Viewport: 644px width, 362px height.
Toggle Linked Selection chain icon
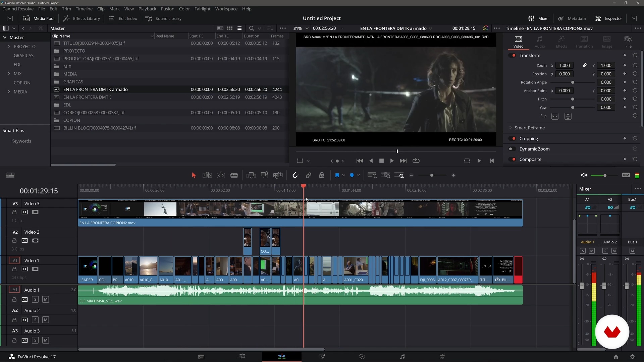click(309, 175)
